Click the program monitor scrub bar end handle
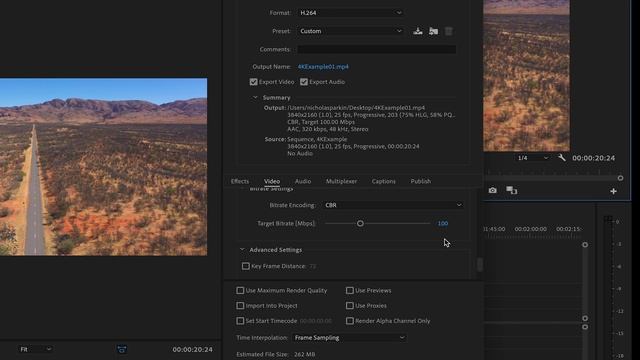This screenshot has width=640, height=360. (620, 178)
